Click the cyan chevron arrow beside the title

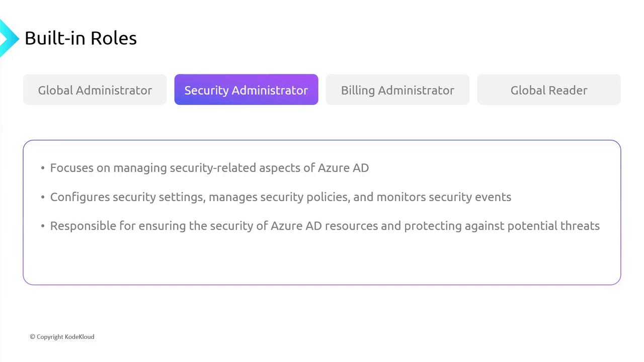[8, 38]
